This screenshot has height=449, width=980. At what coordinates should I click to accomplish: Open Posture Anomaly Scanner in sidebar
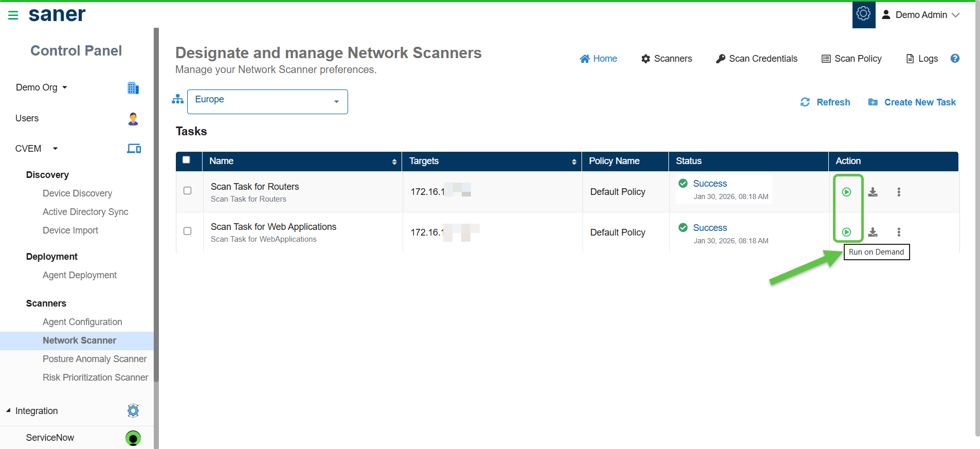pyautogui.click(x=95, y=359)
